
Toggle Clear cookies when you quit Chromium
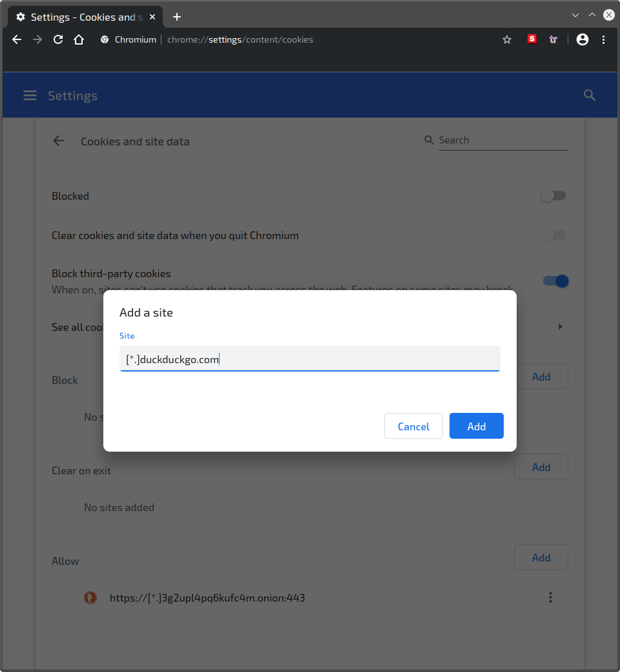point(553,235)
